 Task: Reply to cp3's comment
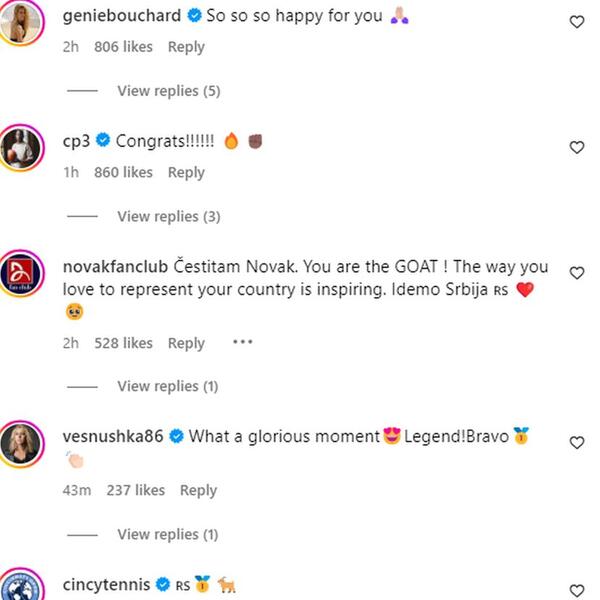(186, 172)
